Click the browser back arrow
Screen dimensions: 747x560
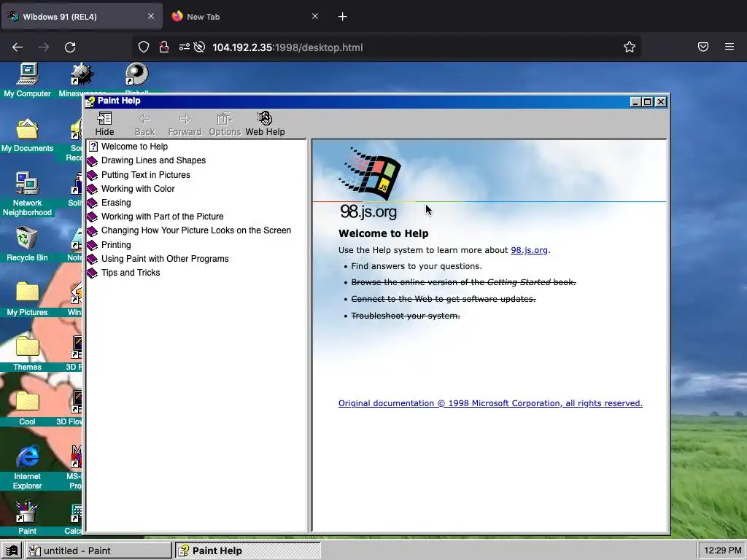(x=18, y=47)
